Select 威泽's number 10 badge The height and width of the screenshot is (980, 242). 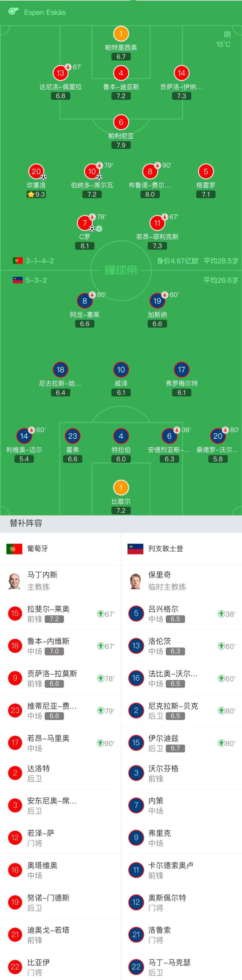(x=121, y=369)
